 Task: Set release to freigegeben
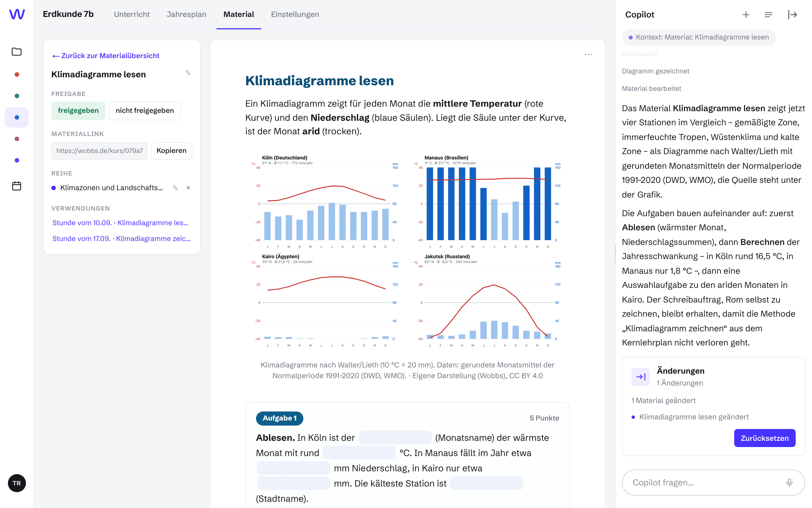pos(78,111)
